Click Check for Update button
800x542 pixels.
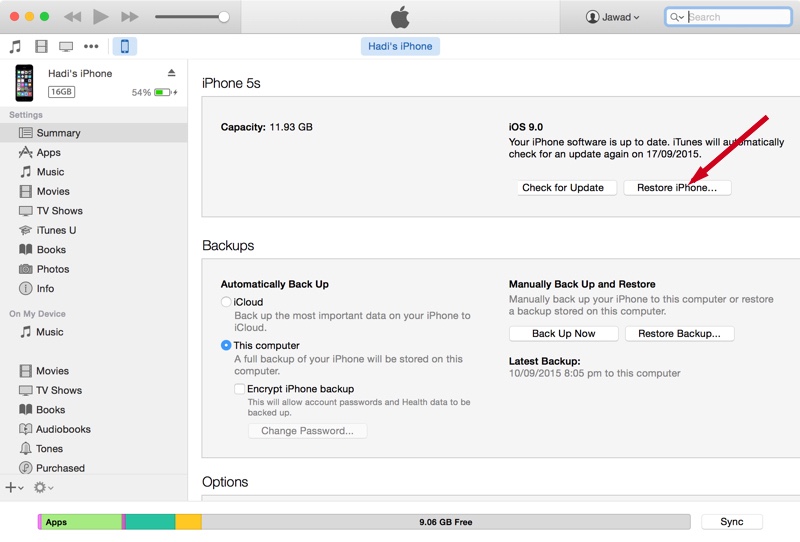point(567,188)
